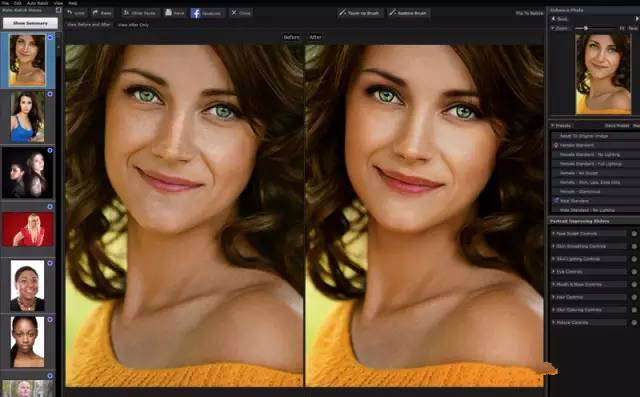This screenshot has width=640, height=397.
Task: Select the Touch Up Brush tool
Action: (x=360, y=13)
